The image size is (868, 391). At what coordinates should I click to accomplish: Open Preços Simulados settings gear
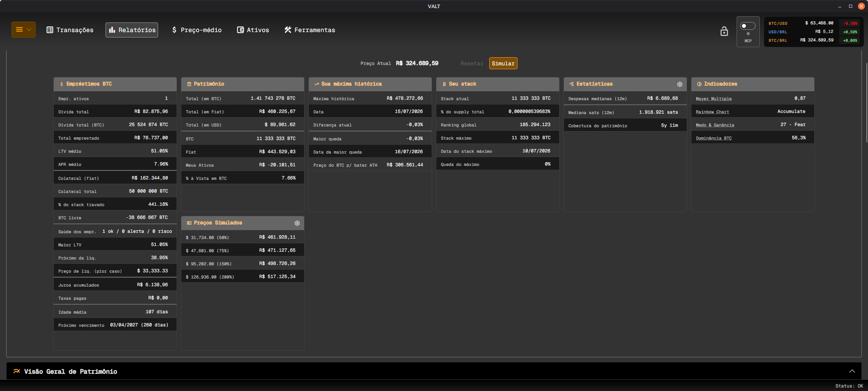point(297,223)
